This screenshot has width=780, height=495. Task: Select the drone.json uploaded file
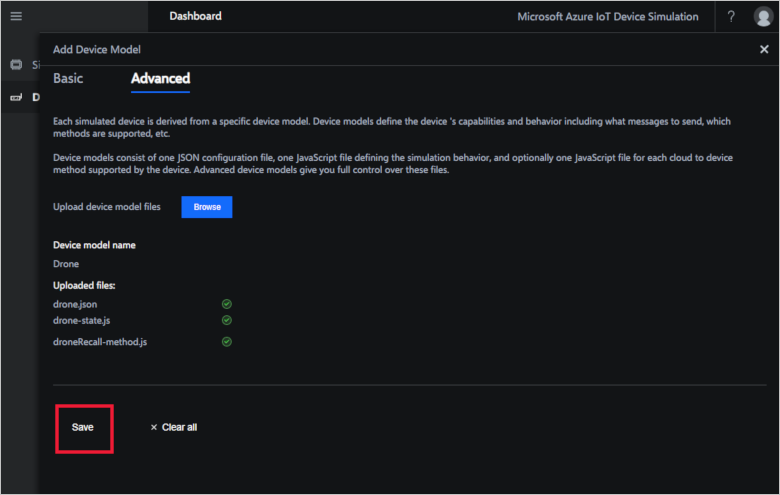point(75,303)
